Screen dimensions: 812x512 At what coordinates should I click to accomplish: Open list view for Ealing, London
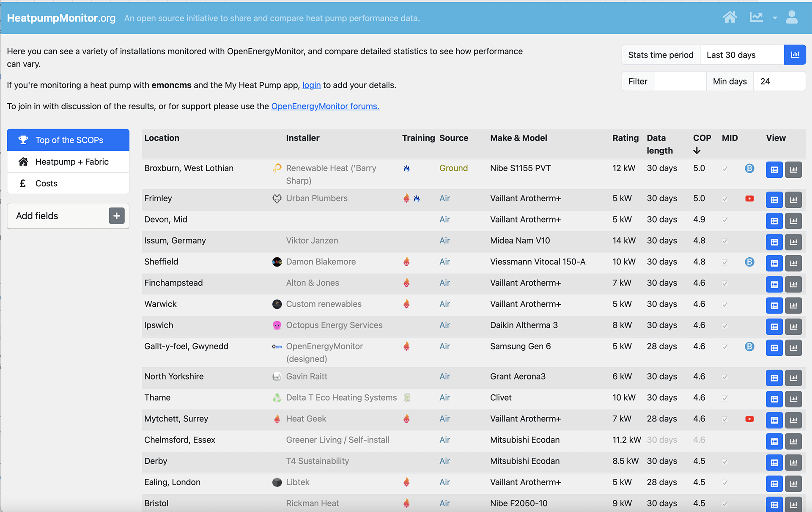click(x=774, y=484)
